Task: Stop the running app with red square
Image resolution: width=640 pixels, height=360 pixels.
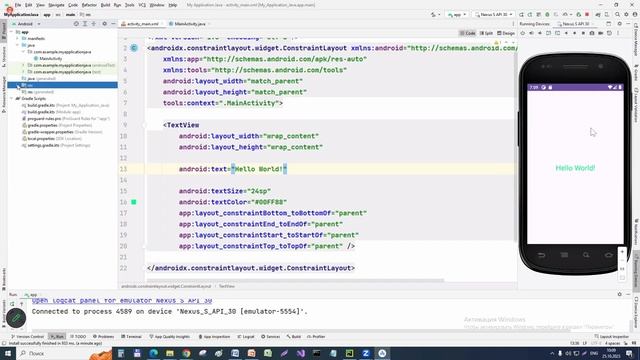Action: click(x=587, y=15)
